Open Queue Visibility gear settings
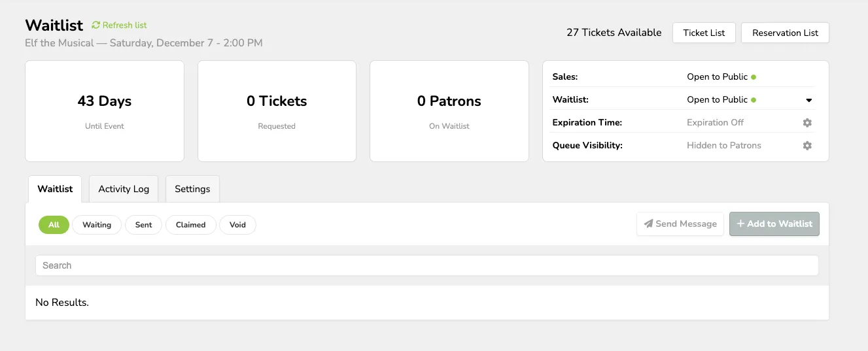This screenshot has width=868, height=351. click(x=807, y=146)
